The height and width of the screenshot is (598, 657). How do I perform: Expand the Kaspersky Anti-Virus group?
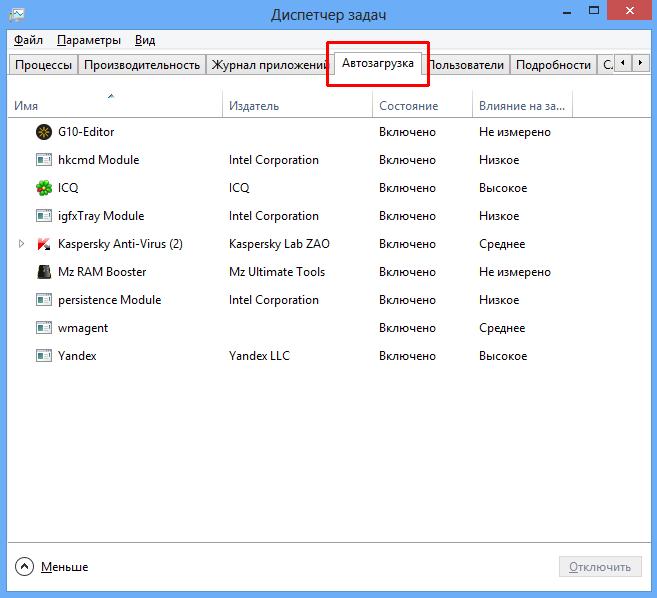click(x=21, y=243)
